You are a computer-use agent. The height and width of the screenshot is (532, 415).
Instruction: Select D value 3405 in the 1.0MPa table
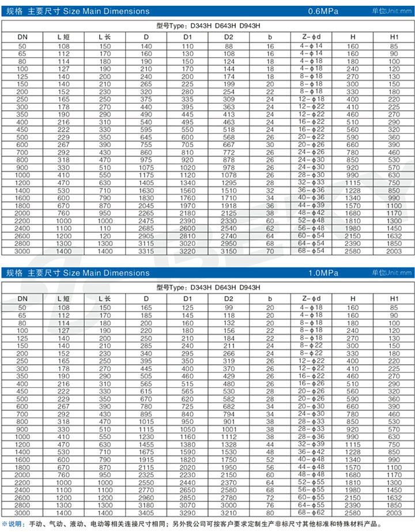[x=146, y=513]
